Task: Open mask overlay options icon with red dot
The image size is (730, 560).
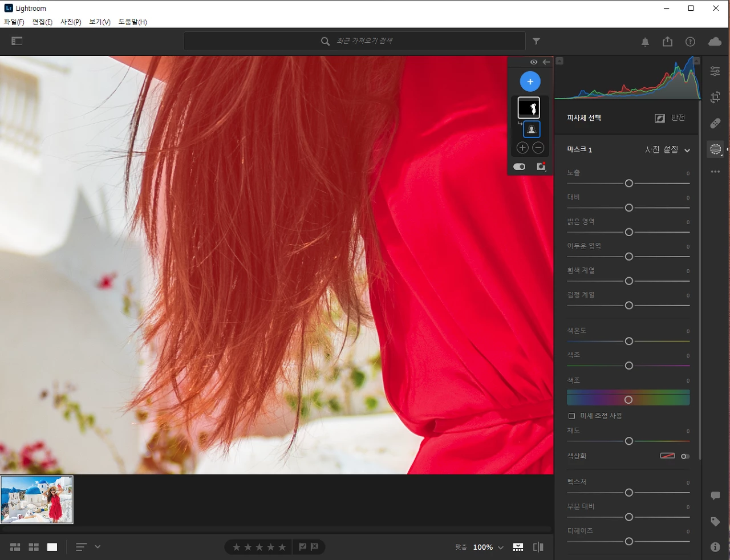Action: click(541, 167)
